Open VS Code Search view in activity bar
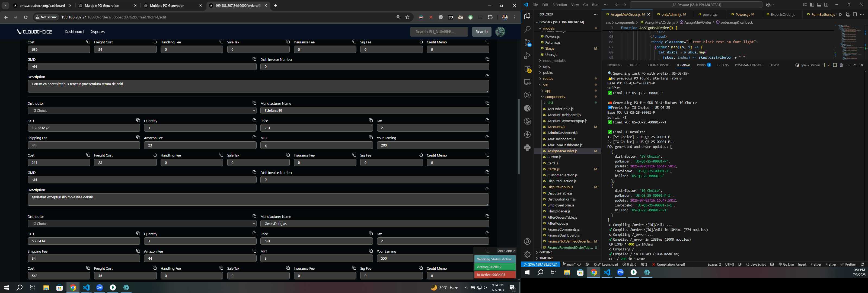868x293 pixels. click(x=527, y=29)
